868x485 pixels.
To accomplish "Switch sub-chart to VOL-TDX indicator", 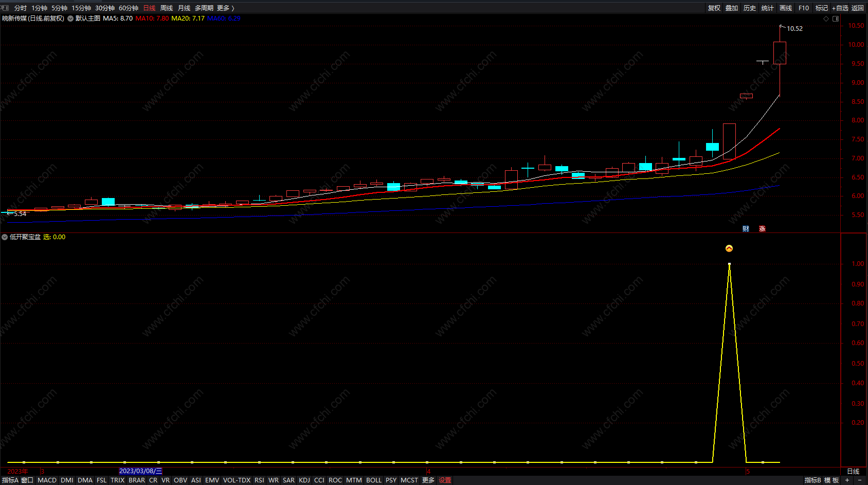I will pyautogui.click(x=237, y=480).
